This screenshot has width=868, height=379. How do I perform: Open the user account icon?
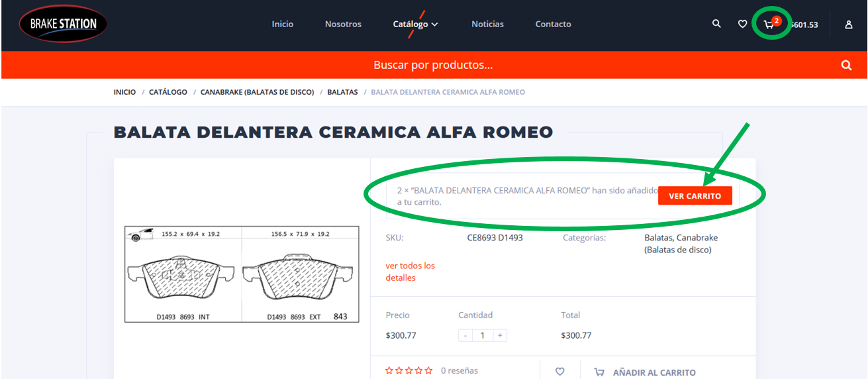[849, 25]
